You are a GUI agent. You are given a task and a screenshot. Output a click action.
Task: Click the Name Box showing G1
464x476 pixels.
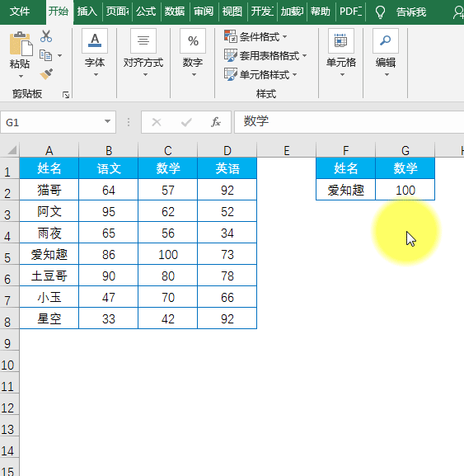coord(58,122)
